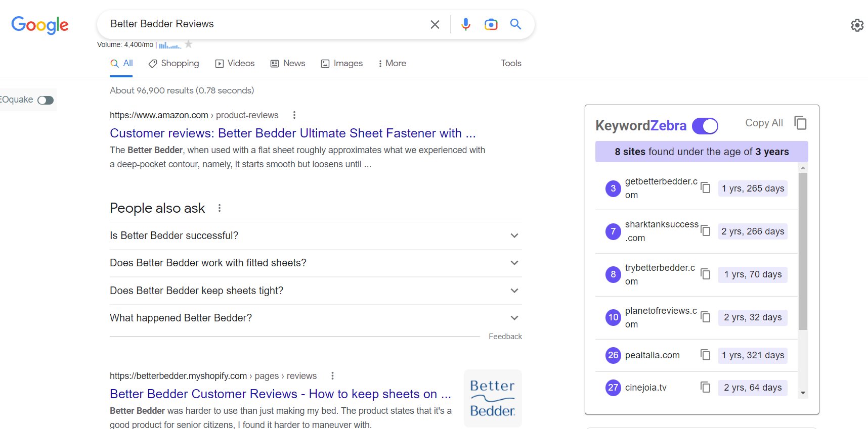This screenshot has height=429, width=868.
Task: Click rank badge 27 for cinejoia.tv
Action: click(x=613, y=388)
